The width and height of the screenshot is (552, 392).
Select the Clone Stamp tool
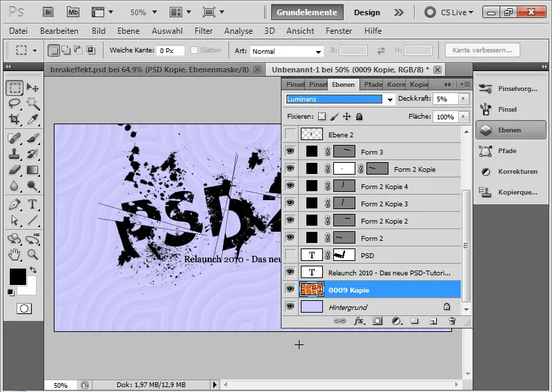(x=14, y=154)
